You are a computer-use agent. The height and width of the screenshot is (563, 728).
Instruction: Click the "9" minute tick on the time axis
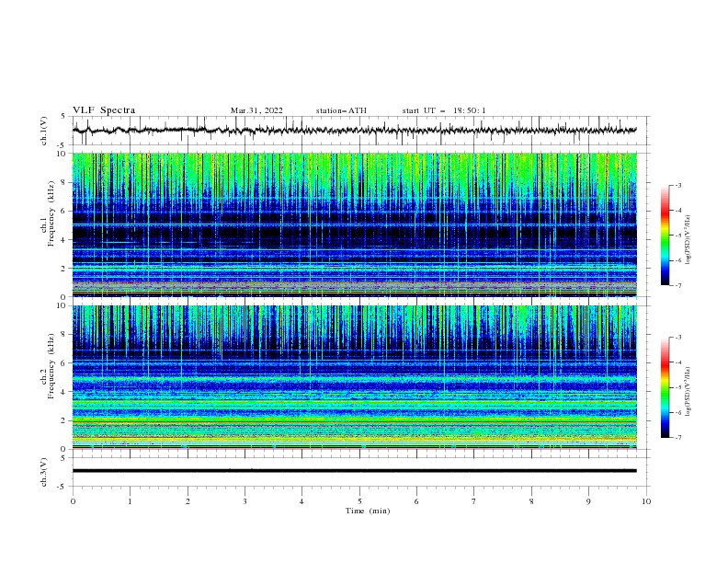[588, 501]
